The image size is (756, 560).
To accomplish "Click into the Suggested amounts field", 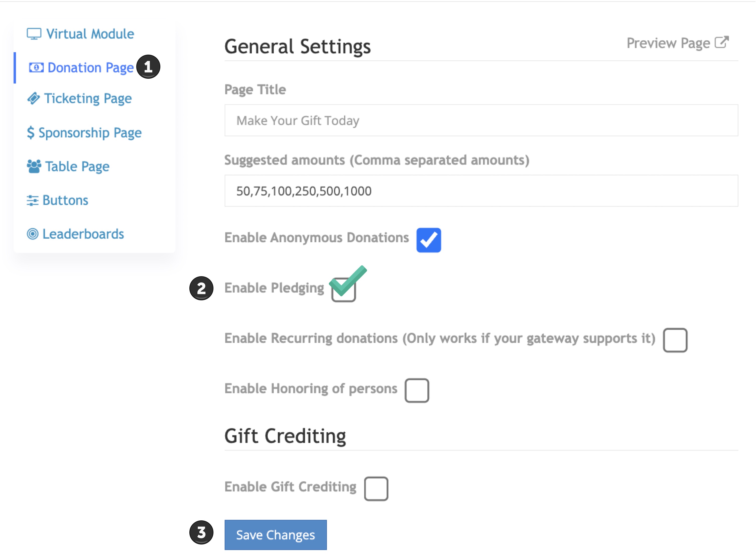I will 481,191.
